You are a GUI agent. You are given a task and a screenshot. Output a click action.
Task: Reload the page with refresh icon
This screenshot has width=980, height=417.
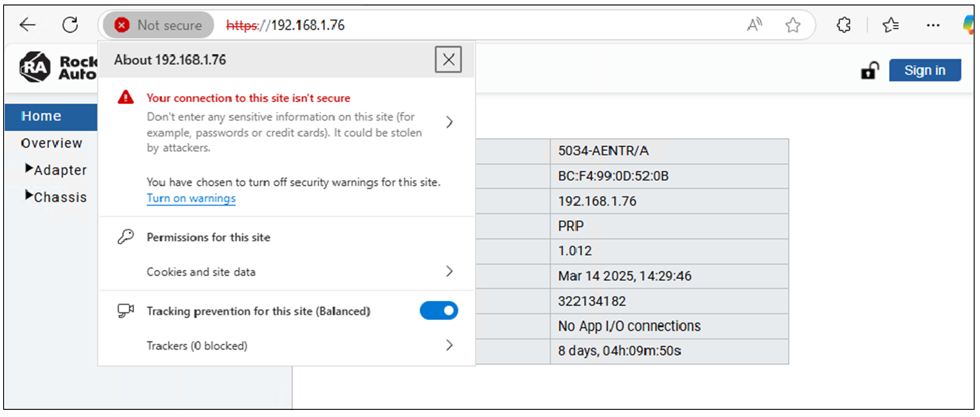[x=70, y=25]
